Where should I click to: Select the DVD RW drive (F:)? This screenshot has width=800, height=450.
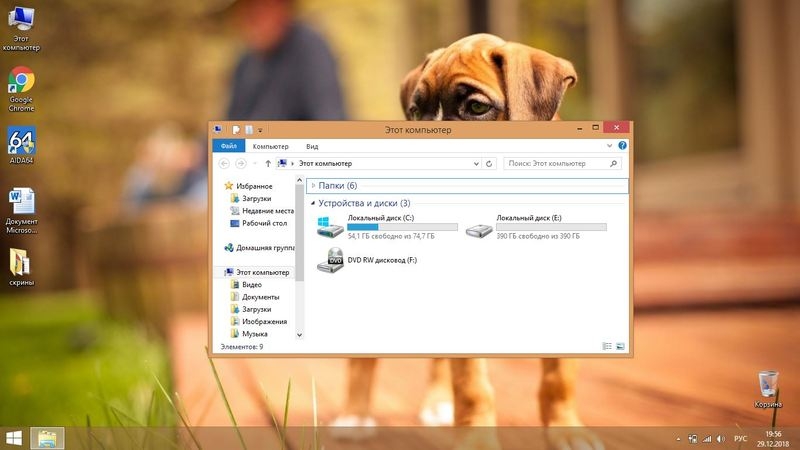coord(329,261)
